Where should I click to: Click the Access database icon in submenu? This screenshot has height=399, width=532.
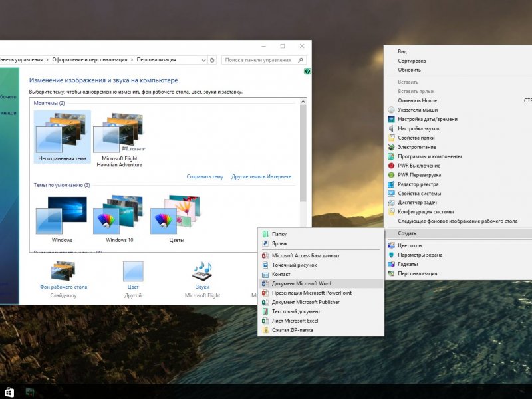click(265, 255)
